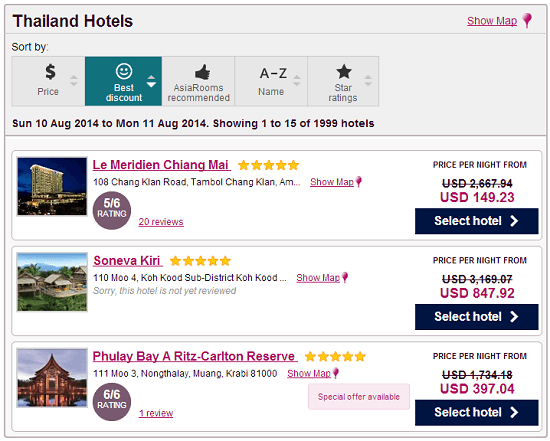Viewport: 550px width, 441px height.
Task: Click the Thailand Hotels heading
Action: [73, 21]
